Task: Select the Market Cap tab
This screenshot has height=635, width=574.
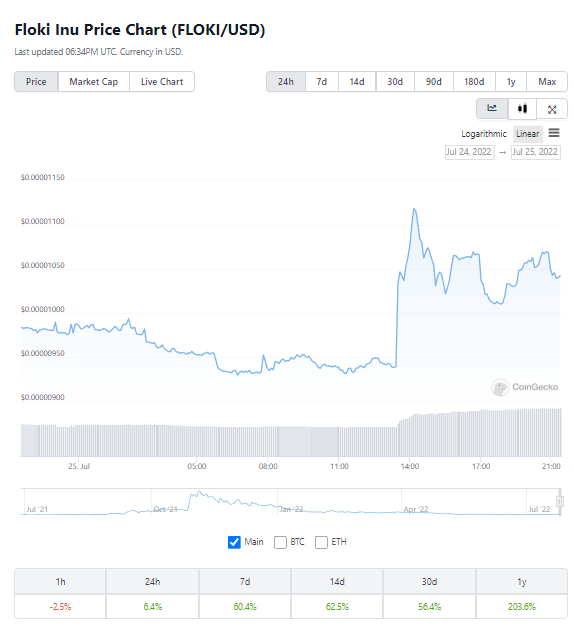Action: 94,82
